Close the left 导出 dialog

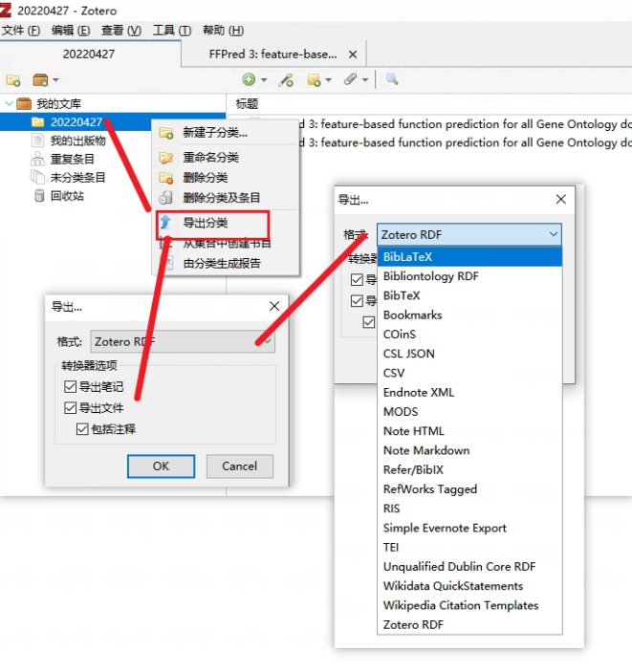[x=274, y=306]
